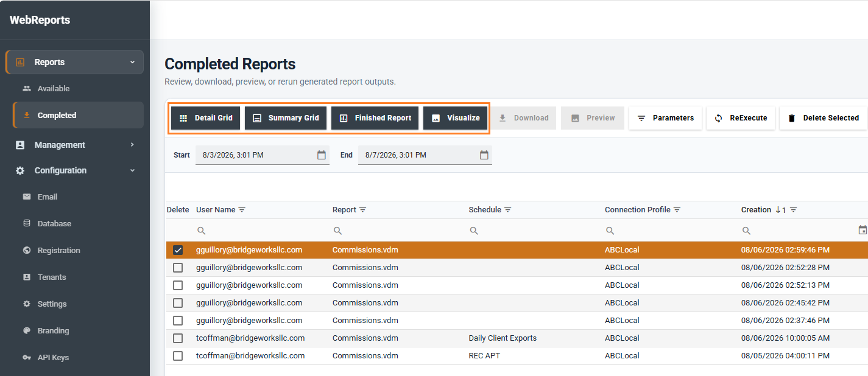Click the Settings small gear icon
This screenshot has width=868, height=376.
[x=26, y=304]
